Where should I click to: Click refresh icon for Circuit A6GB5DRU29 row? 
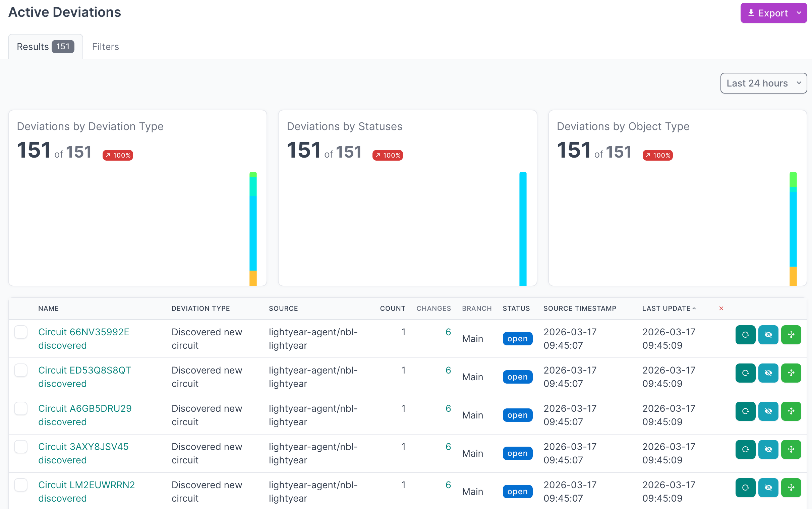click(x=745, y=411)
